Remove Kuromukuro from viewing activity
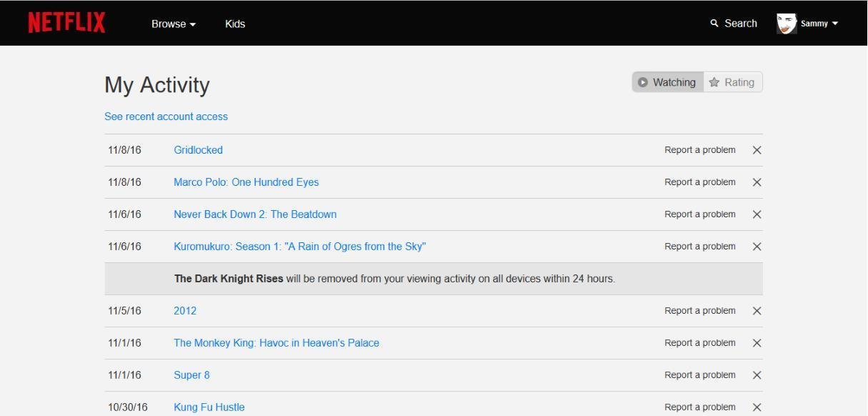The width and height of the screenshot is (868, 416). point(757,247)
